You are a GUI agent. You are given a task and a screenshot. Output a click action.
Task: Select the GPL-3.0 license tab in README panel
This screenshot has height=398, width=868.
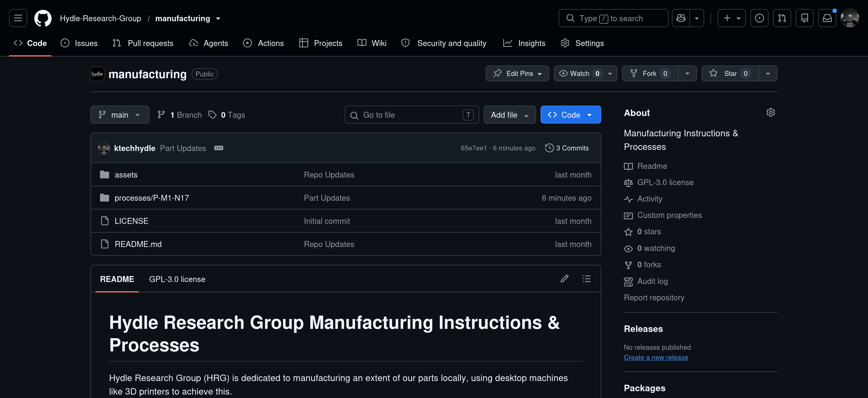[177, 279]
